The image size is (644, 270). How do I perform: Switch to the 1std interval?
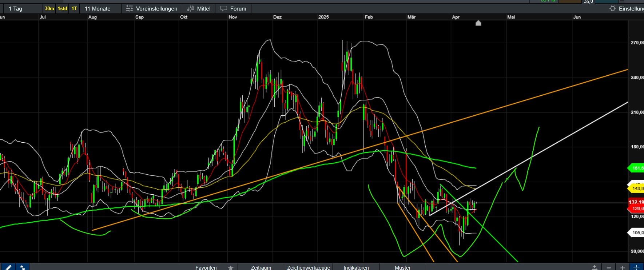[x=62, y=8]
